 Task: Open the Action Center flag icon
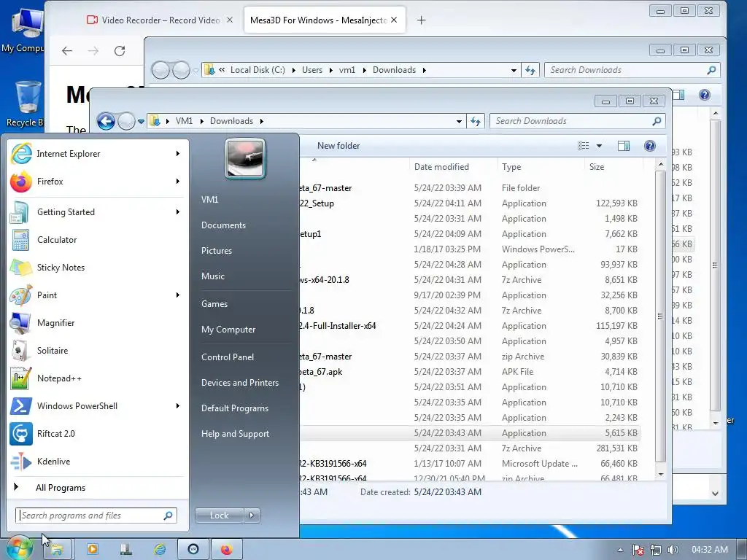(x=638, y=550)
